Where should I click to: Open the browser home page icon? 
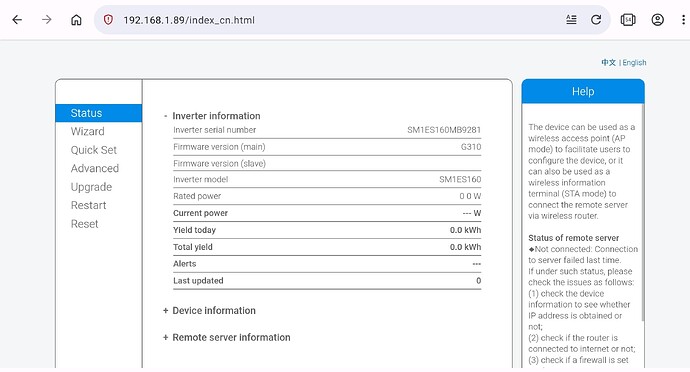click(76, 20)
